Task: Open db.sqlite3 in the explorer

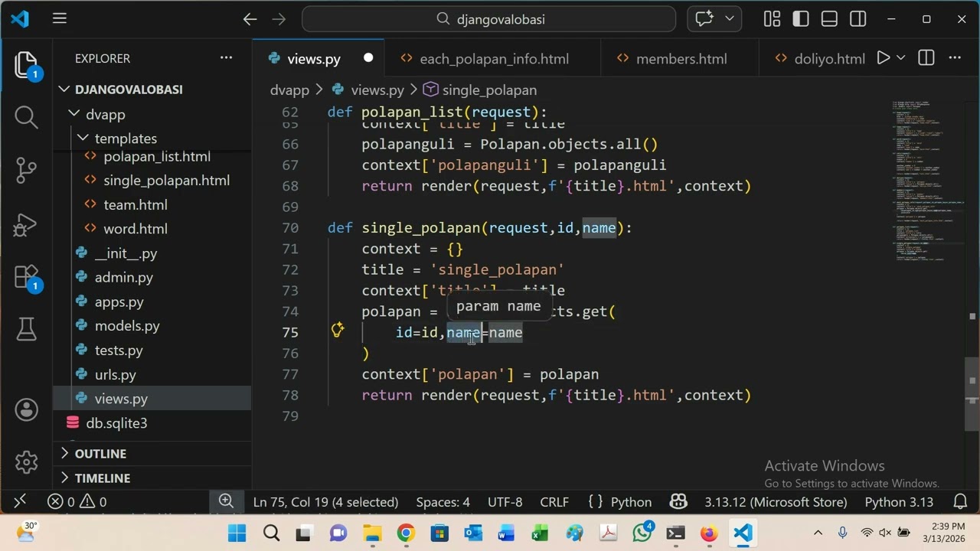Action: click(116, 423)
